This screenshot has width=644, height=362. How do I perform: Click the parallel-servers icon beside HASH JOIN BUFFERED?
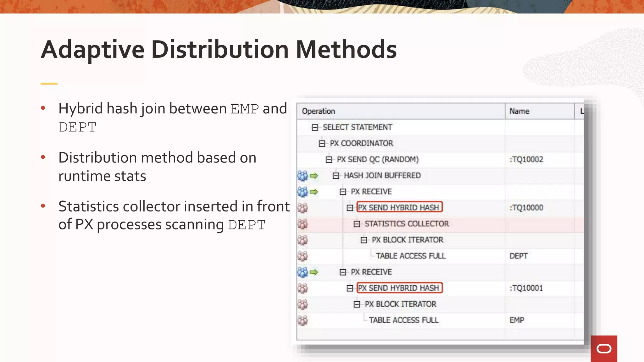(x=303, y=176)
